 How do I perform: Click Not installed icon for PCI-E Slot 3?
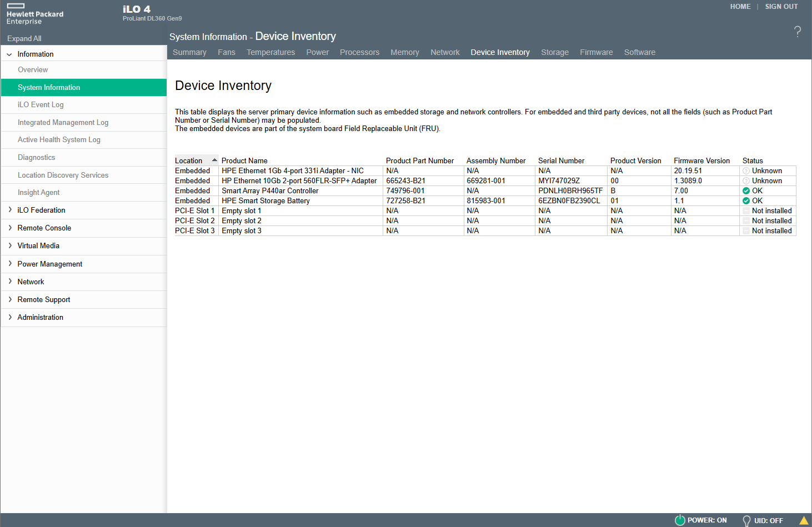coord(746,231)
